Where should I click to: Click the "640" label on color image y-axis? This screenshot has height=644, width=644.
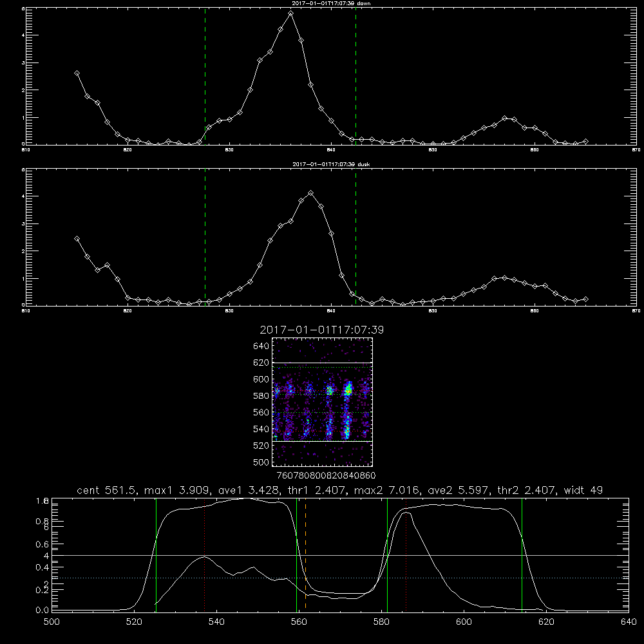[261, 346]
